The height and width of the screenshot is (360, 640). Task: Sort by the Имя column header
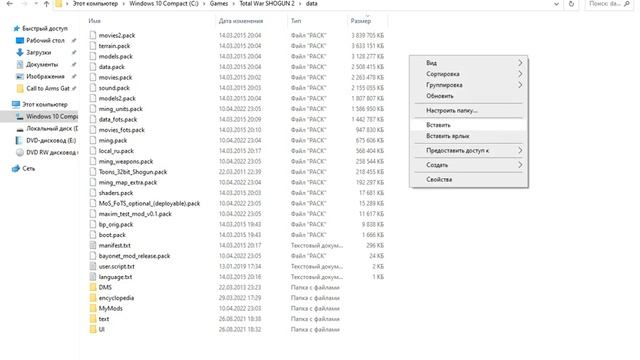click(94, 21)
